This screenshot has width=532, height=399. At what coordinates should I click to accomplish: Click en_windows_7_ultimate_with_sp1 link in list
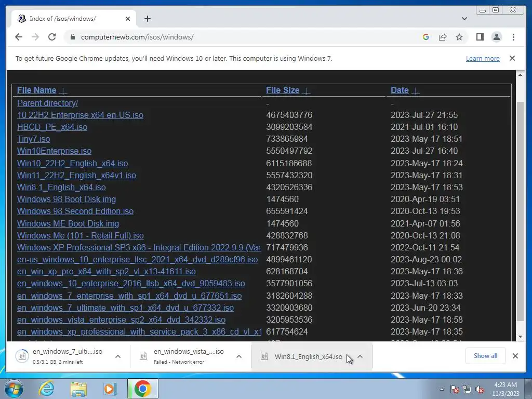[125, 308]
